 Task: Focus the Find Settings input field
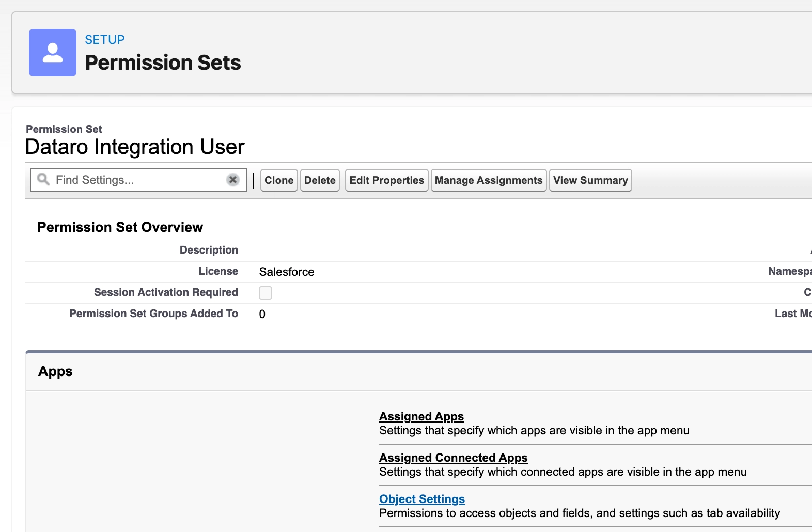click(x=138, y=180)
